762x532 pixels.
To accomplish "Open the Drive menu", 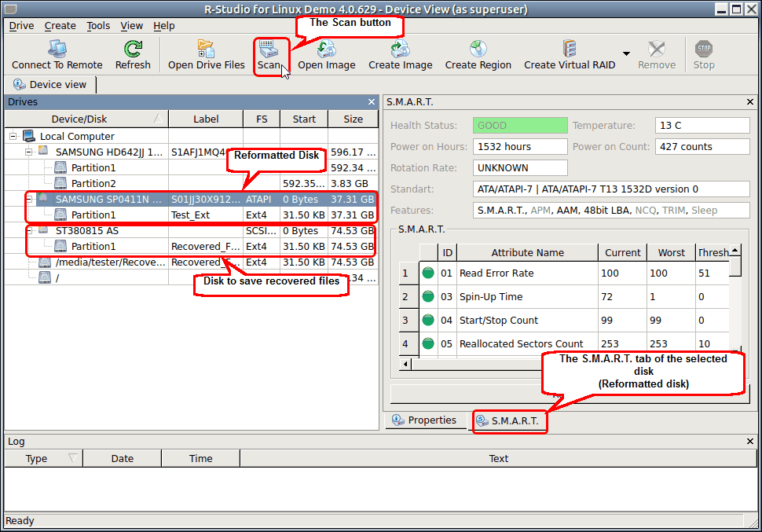I will pos(21,26).
